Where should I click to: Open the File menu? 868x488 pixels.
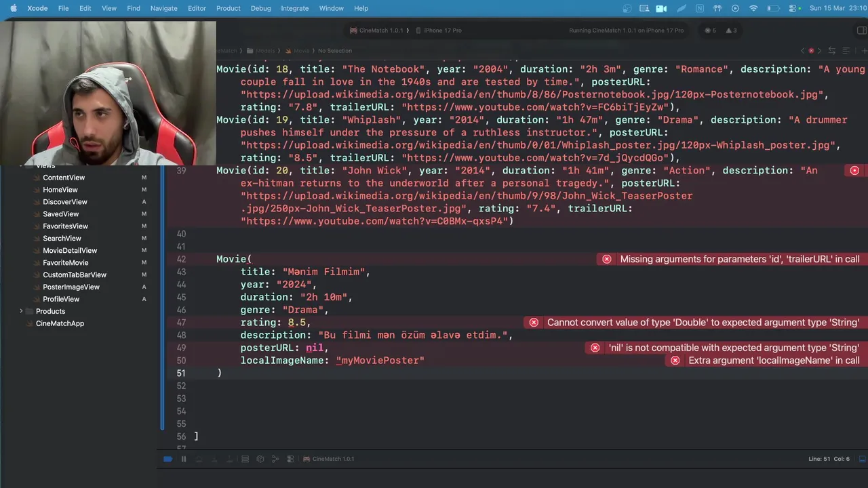[63, 8]
